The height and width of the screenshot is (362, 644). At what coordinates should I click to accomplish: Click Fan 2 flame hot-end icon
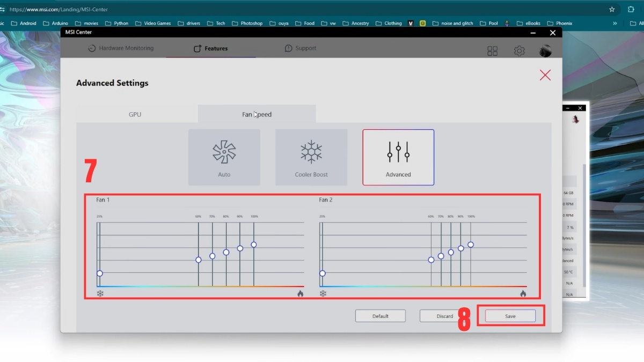[523, 293]
